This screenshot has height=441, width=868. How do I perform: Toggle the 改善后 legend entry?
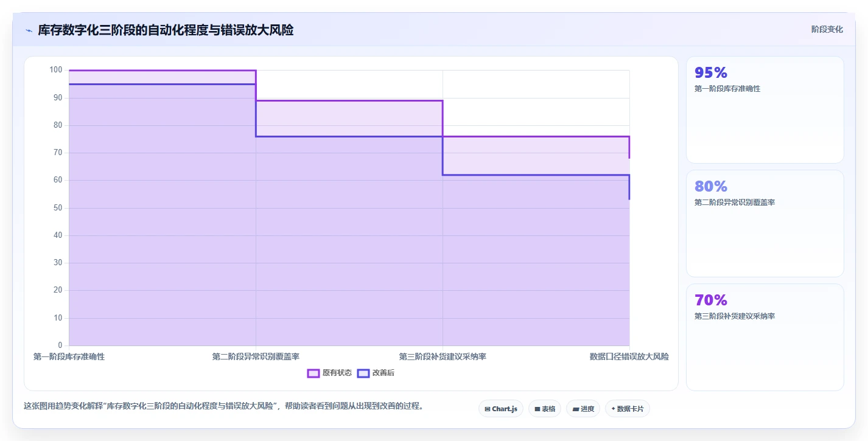click(x=376, y=373)
